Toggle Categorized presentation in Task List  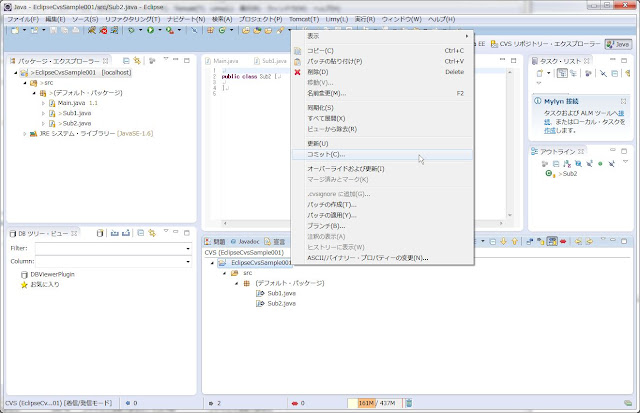pos(562,73)
